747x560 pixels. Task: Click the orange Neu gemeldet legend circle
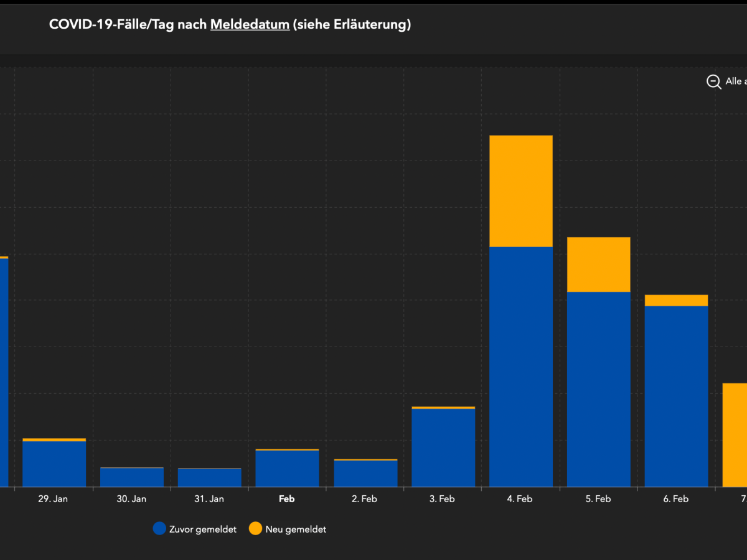[x=255, y=529]
